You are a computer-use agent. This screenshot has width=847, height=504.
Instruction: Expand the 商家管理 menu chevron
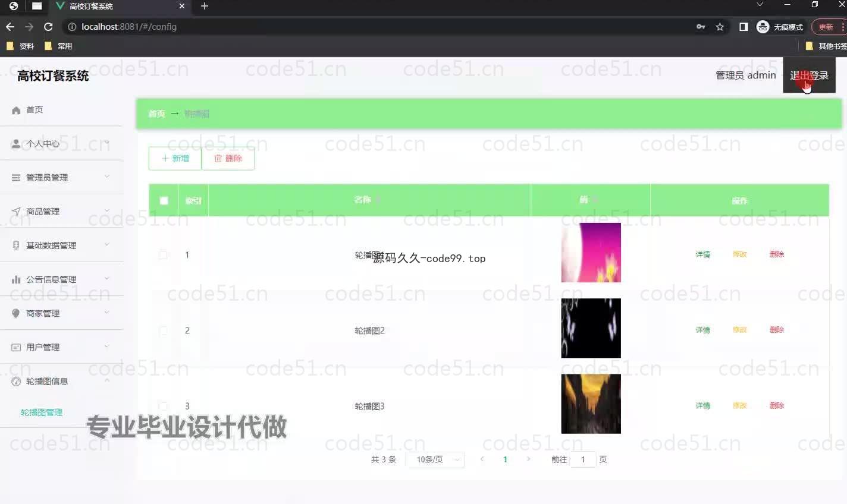coord(107,312)
